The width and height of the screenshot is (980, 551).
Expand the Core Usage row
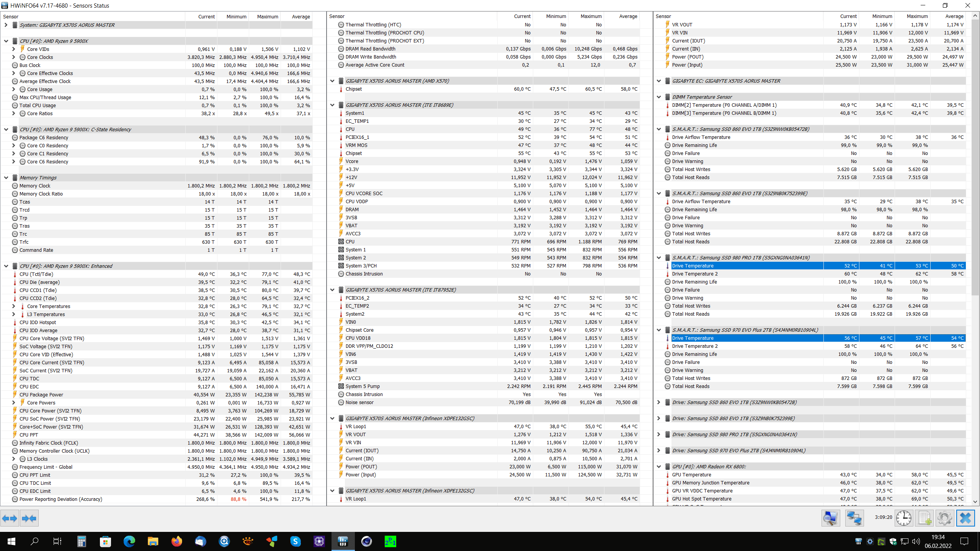(x=13, y=90)
